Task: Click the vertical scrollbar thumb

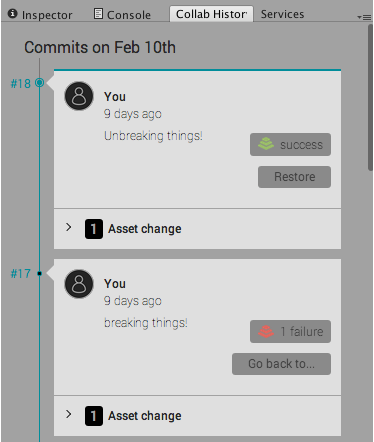Action: (x=370, y=97)
